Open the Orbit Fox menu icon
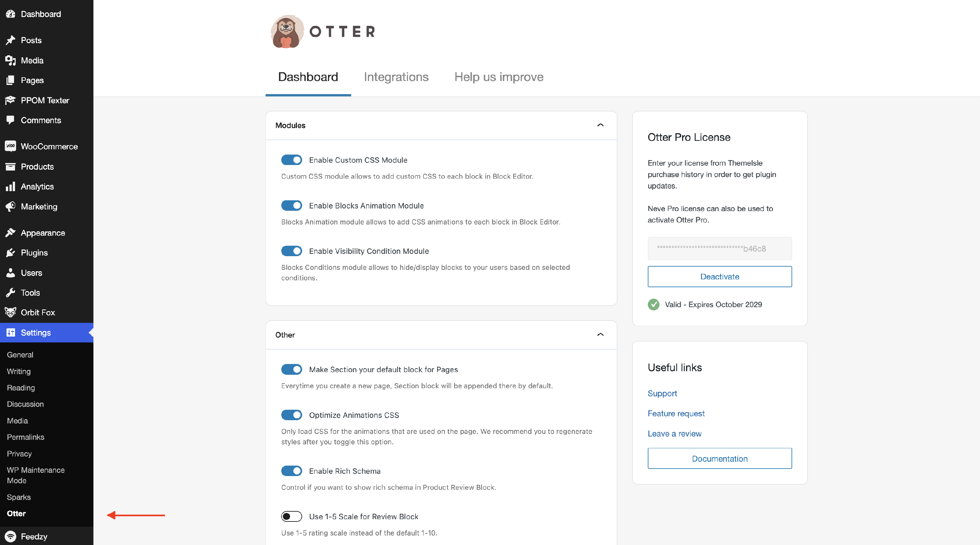980x545 pixels. (x=10, y=312)
